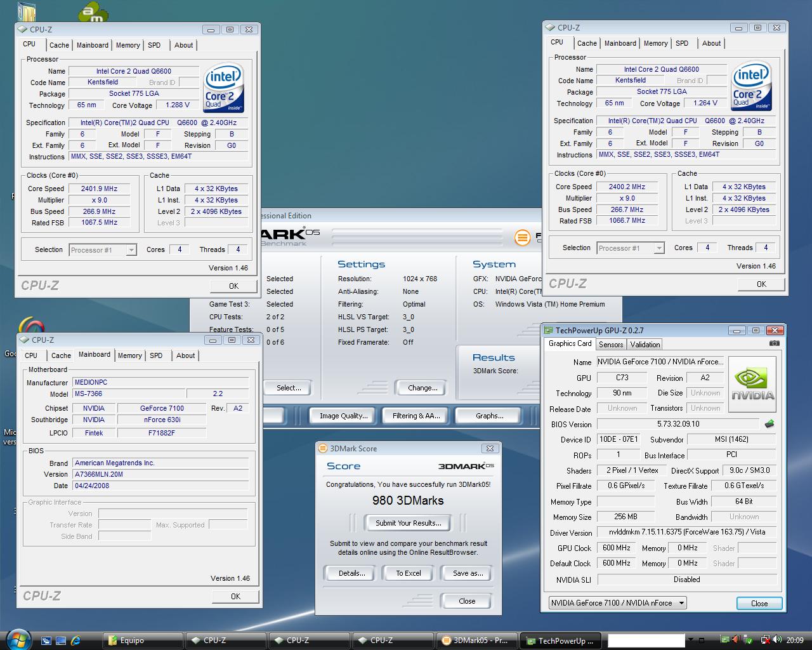Click the GPU-Z screenshot camera icon
The image size is (812, 650).
pyautogui.click(x=774, y=343)
